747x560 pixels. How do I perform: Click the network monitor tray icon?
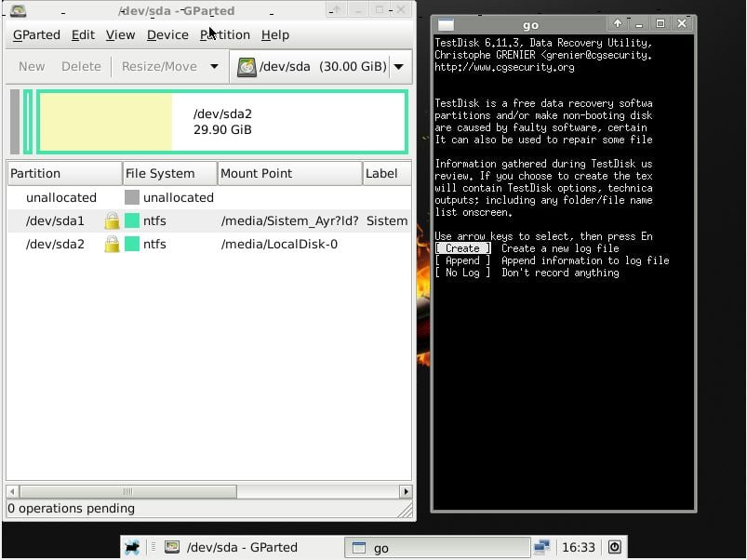[542, 547]
